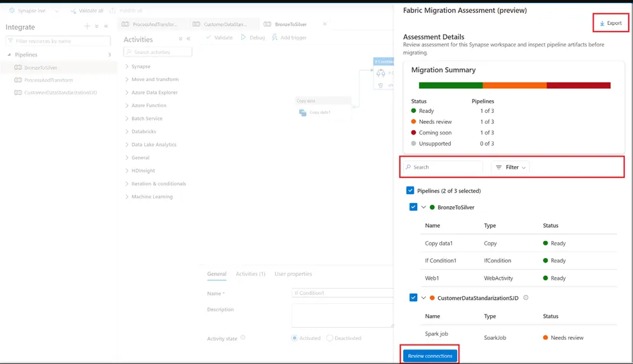Click the Name field containing If Condition1
This screenshot has width=633, height=364.
[342, 293]
